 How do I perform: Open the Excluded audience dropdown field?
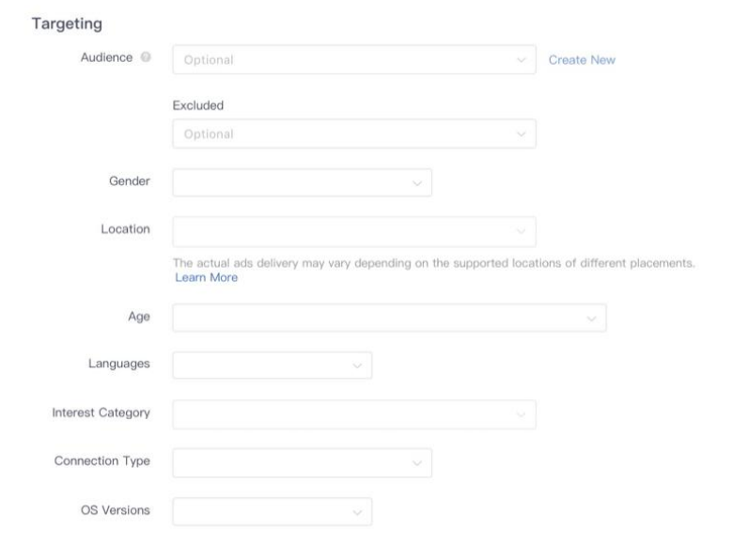tap(343, 133)
